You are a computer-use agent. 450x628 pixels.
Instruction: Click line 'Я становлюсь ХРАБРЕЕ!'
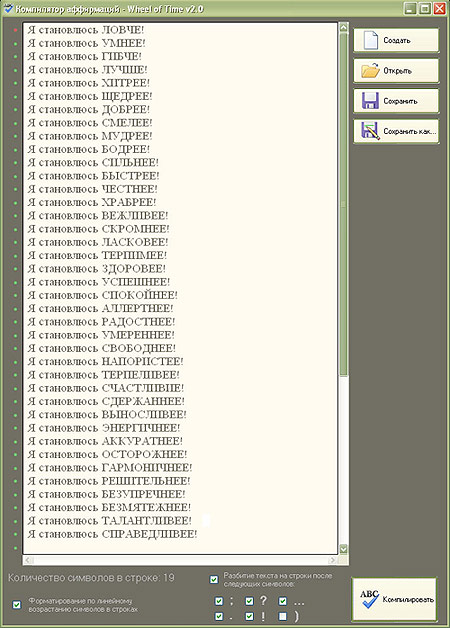pos(92,202)
